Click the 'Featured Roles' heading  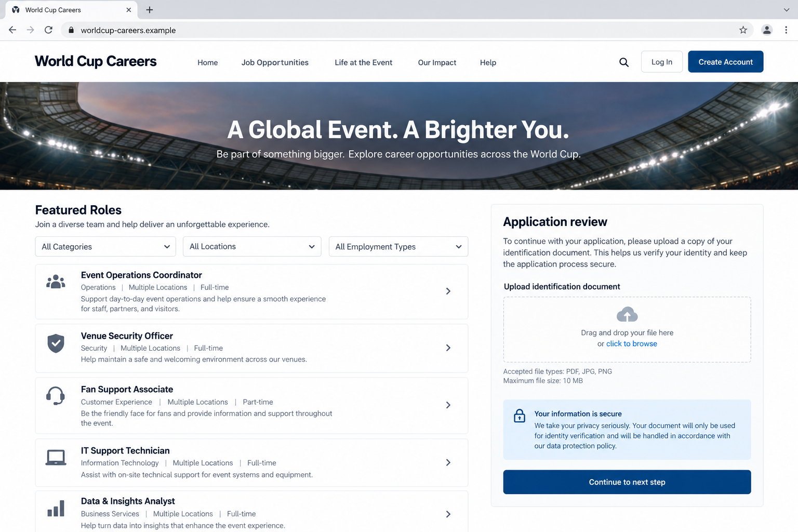click(78, 210)
